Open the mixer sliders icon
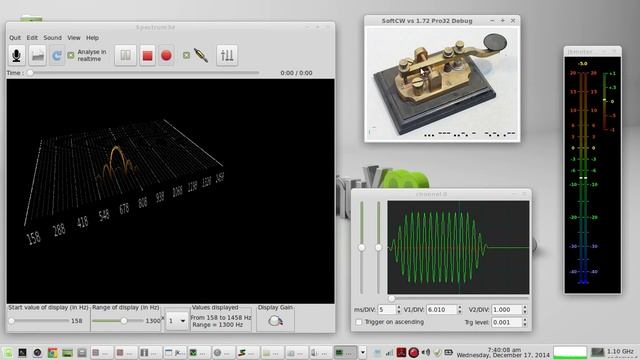 tap(227, 55)
